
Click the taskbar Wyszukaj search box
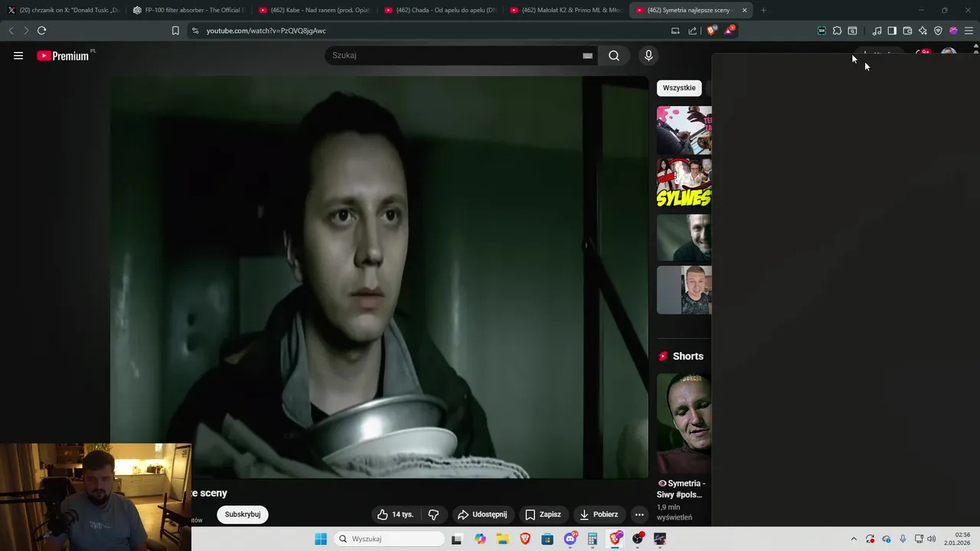pos(389,539)
